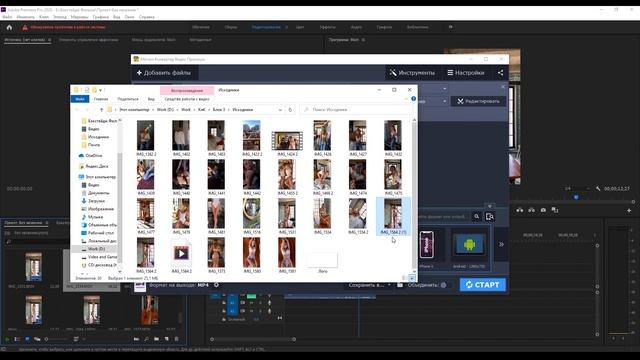Click Редактировать button in Movavi converter

point(478,101)
